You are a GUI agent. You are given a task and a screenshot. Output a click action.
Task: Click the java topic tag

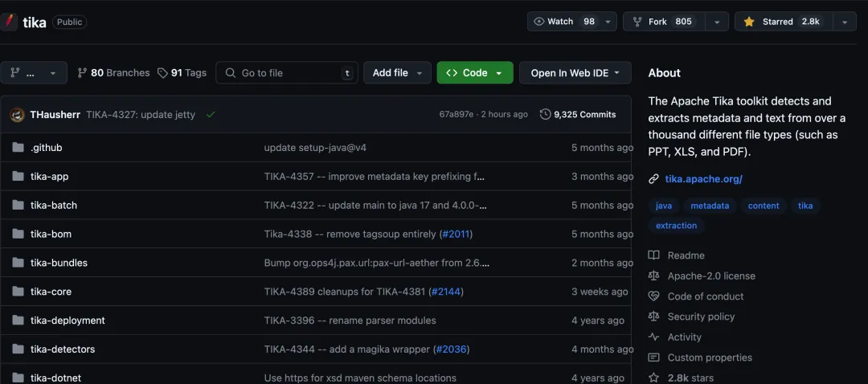(x=664, y=206)
